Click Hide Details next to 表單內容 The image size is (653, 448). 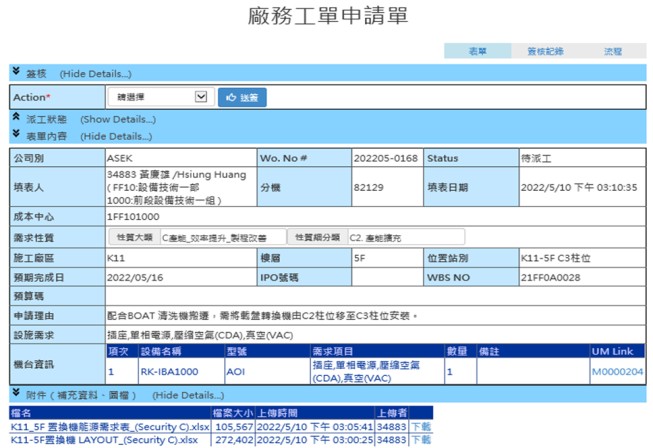tap(116, 136)
